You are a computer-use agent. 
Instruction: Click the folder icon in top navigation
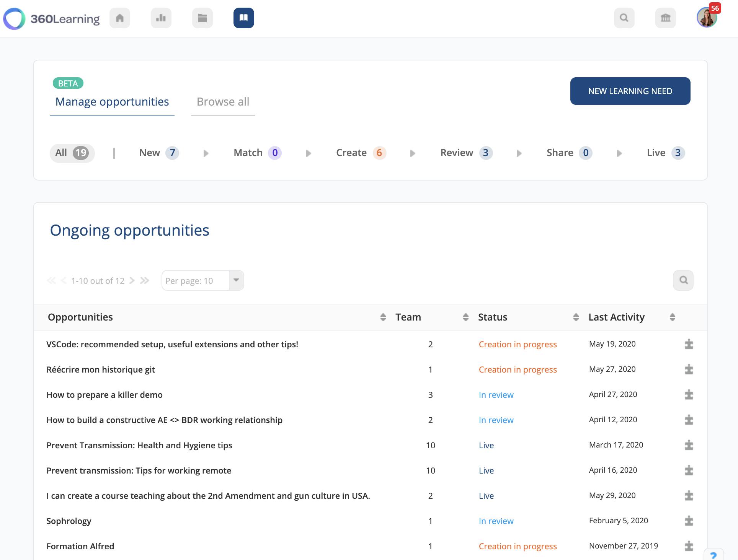(202, 18)
